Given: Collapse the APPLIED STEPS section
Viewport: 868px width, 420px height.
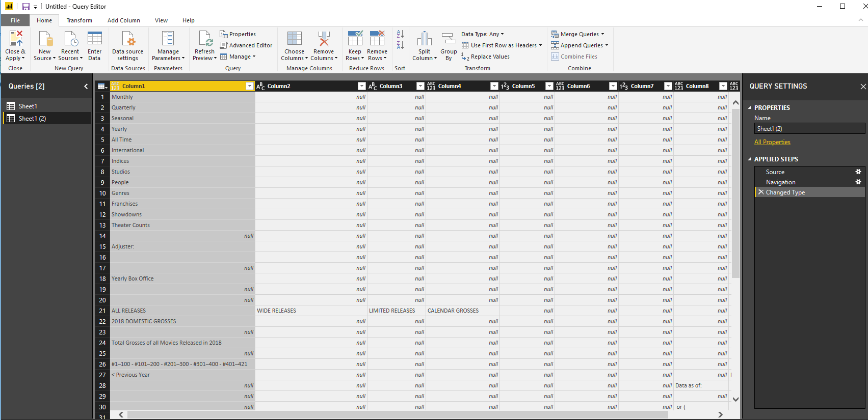Looking at the screenshot, I should pyautogui.click(x=749, y=159).
